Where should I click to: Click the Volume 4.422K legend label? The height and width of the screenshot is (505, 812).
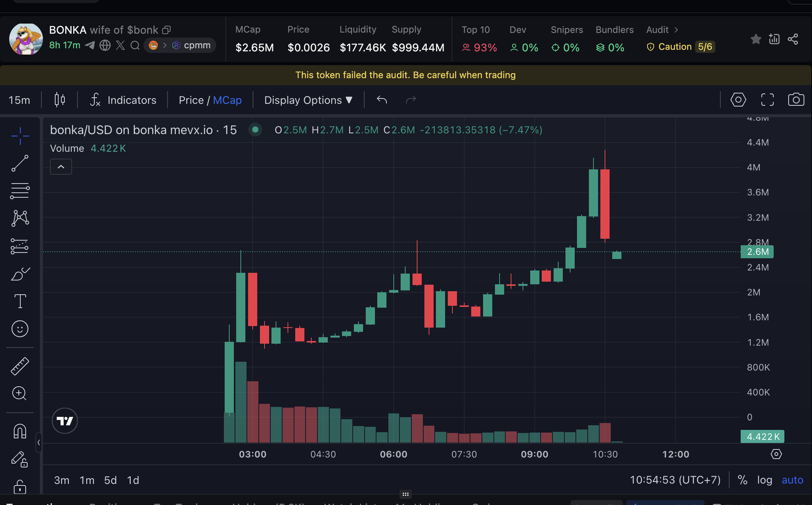click(88, 148)
